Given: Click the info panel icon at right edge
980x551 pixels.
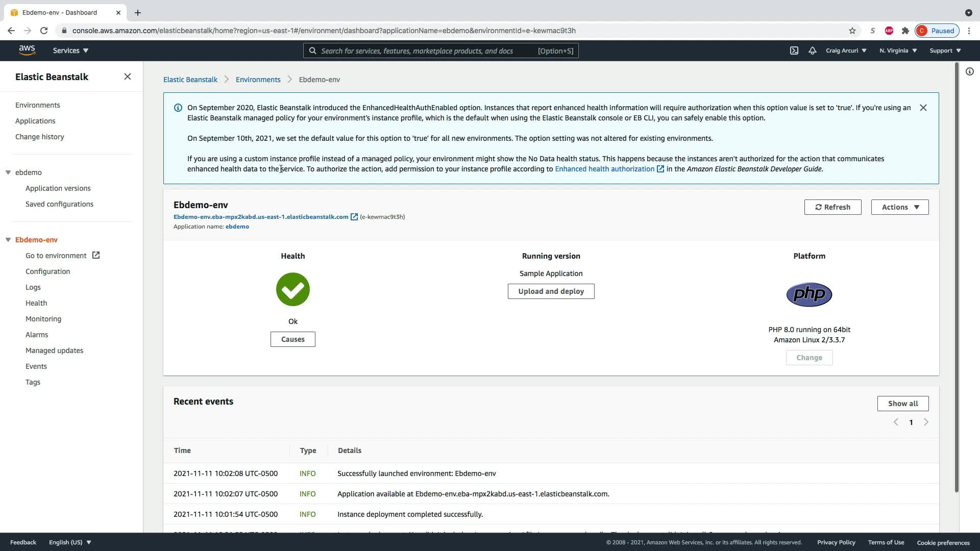Looking at the screenshot, I should coord(969,71).
